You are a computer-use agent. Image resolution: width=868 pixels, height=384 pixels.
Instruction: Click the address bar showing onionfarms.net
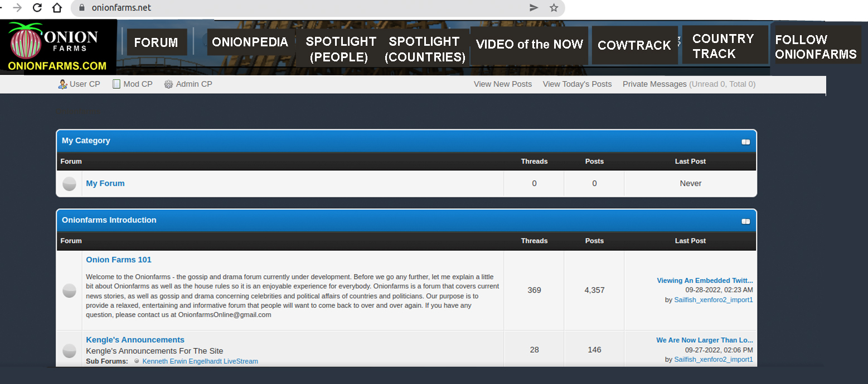coord(318,8)
